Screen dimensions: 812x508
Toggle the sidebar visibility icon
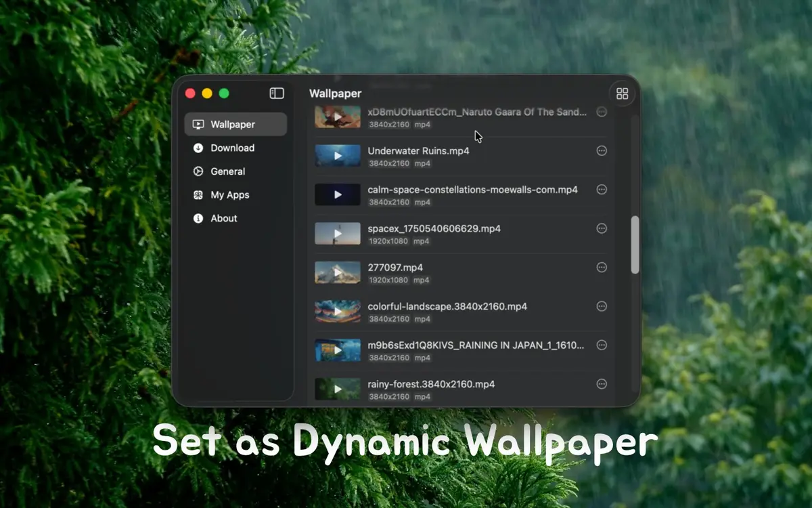point(276,93)
